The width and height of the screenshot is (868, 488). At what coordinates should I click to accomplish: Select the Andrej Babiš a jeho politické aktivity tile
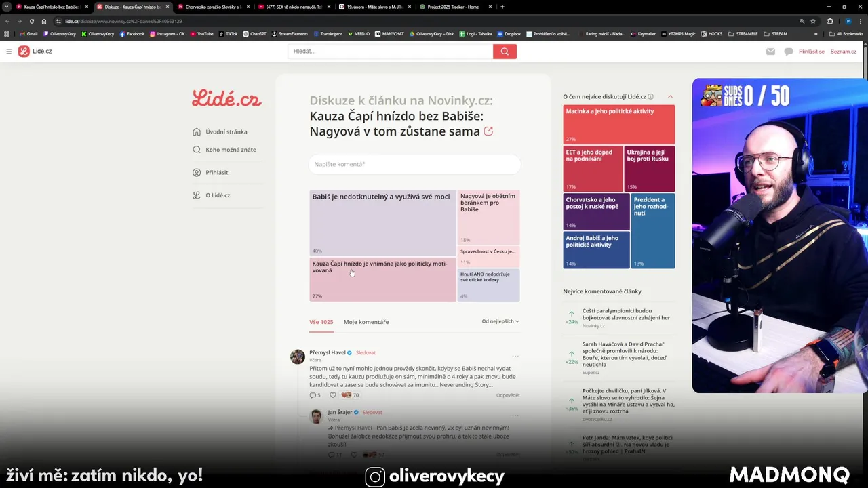[597, 250]
